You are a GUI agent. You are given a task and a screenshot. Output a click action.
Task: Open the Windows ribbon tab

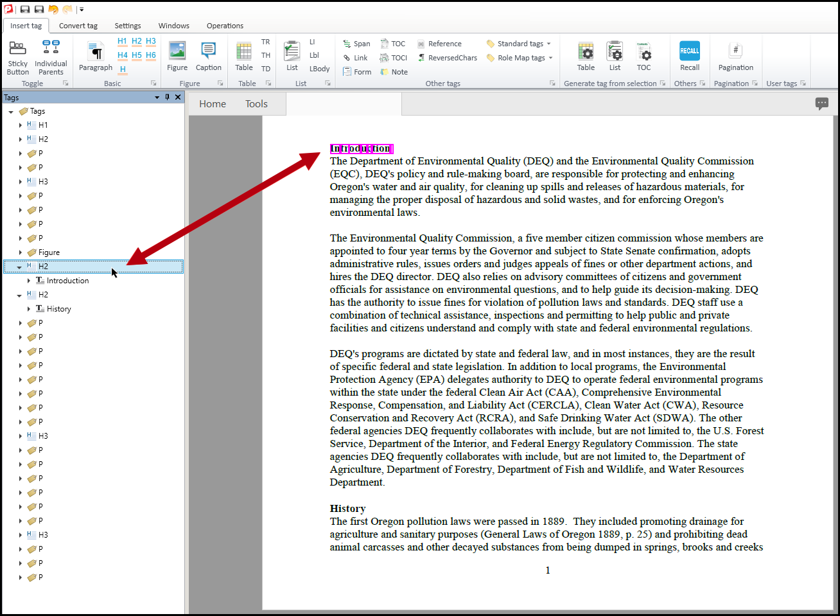(x=174, y=26)
